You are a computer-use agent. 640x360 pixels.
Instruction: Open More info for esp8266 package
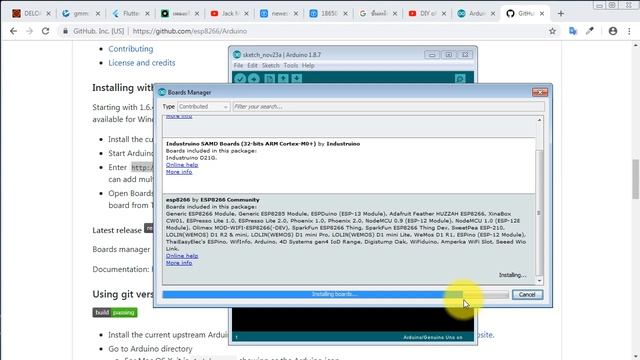179,263
